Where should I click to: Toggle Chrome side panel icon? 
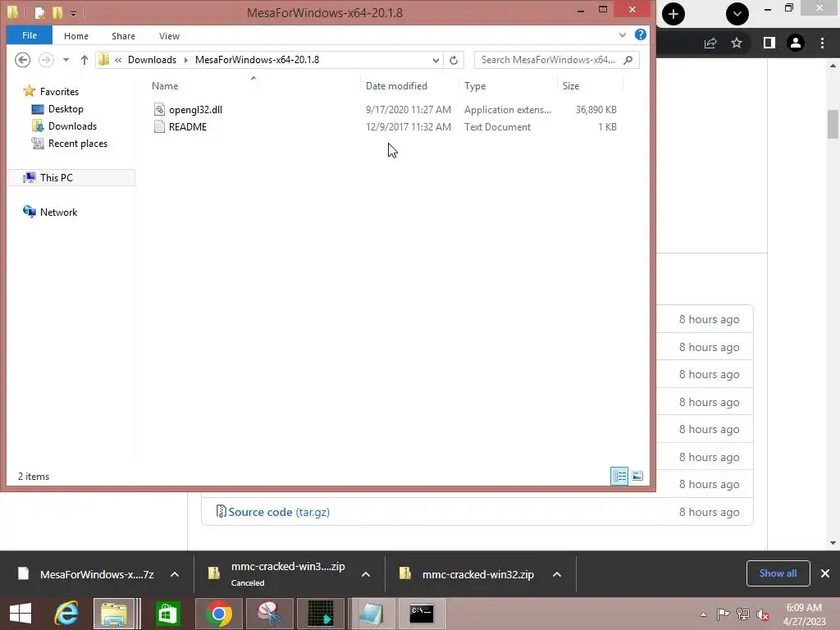(x=769, y=43)
